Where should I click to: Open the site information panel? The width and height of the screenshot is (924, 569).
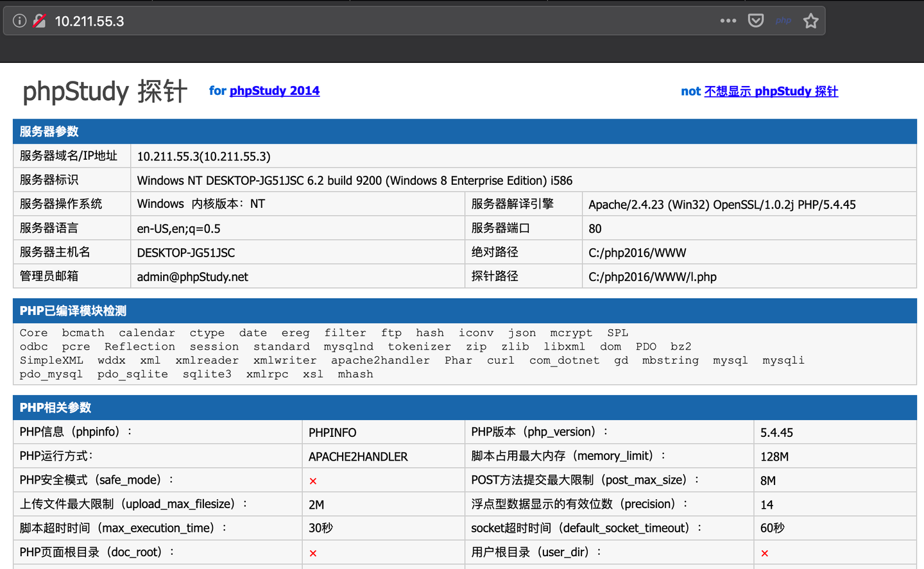tap(19, 20)
